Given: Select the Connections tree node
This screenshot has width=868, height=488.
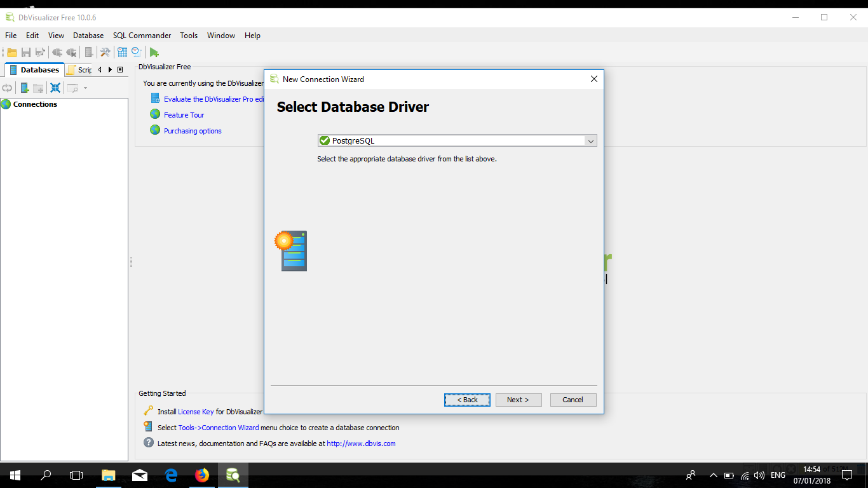Looking at the screenshot, I should pos(35,104).
